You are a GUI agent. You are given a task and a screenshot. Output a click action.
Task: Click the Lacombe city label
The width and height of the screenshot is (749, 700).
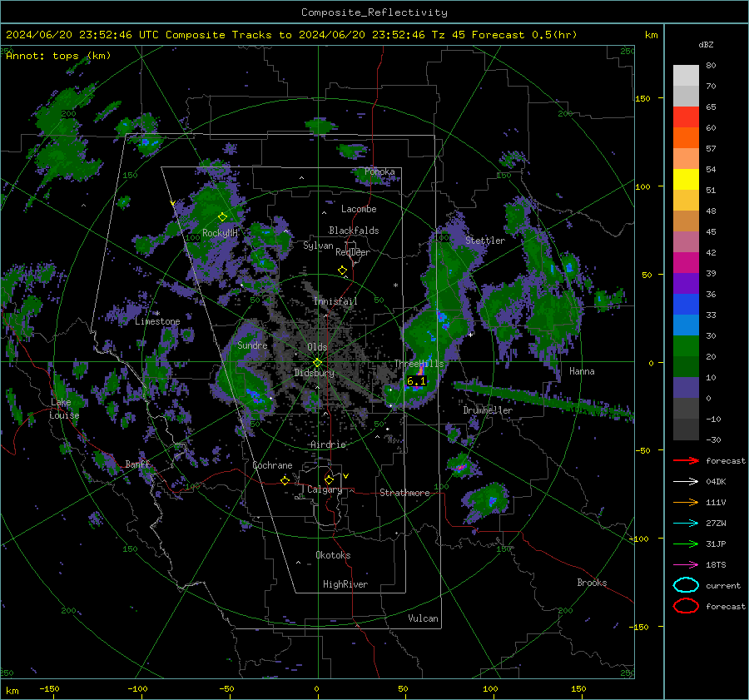(359, 209)
